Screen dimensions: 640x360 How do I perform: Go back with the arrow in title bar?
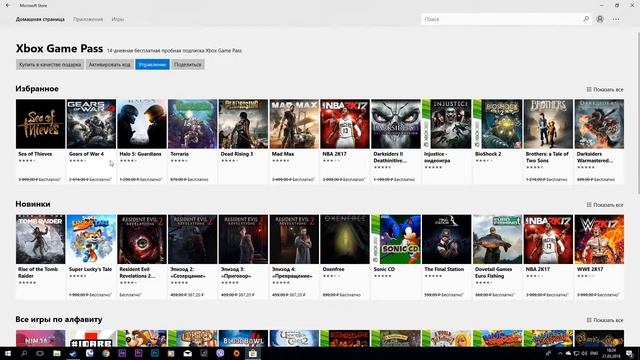coord(8,5)
